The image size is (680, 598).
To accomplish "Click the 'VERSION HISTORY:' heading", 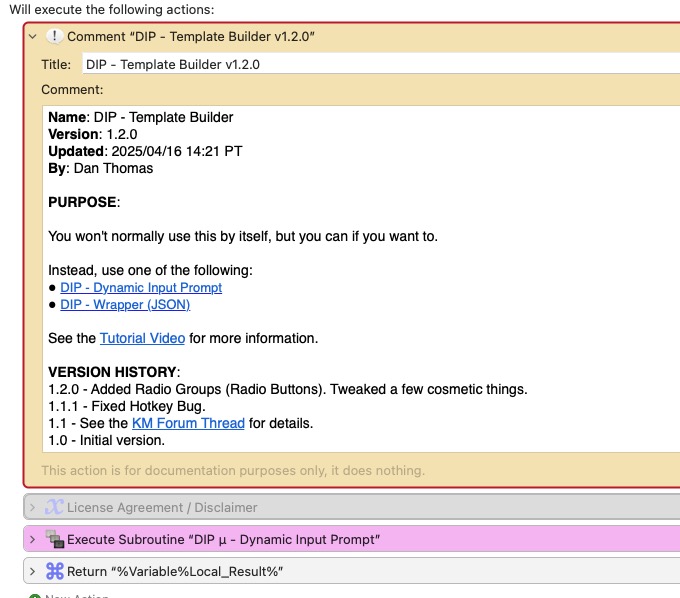I will [114, 372].
